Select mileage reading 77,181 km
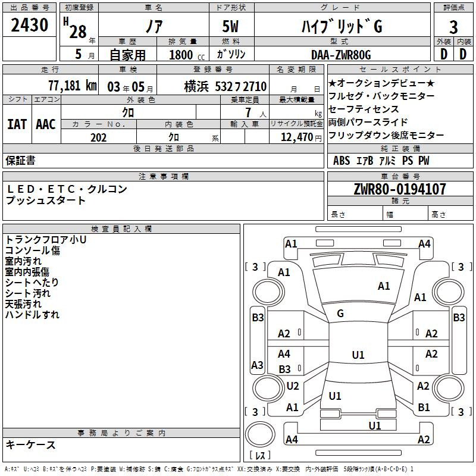 point(73,86)
